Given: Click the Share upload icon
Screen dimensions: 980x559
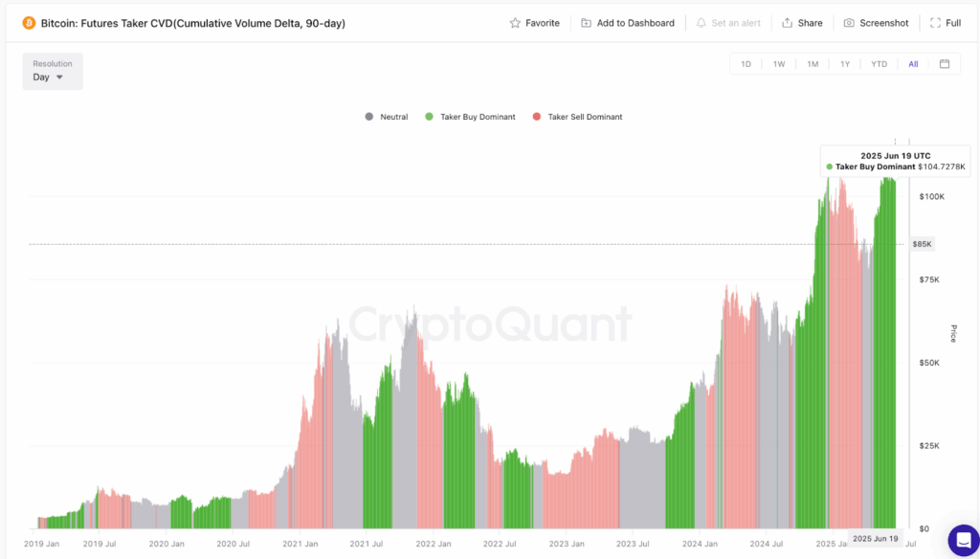Looking at the screenshot, I should tap(788, 23).
